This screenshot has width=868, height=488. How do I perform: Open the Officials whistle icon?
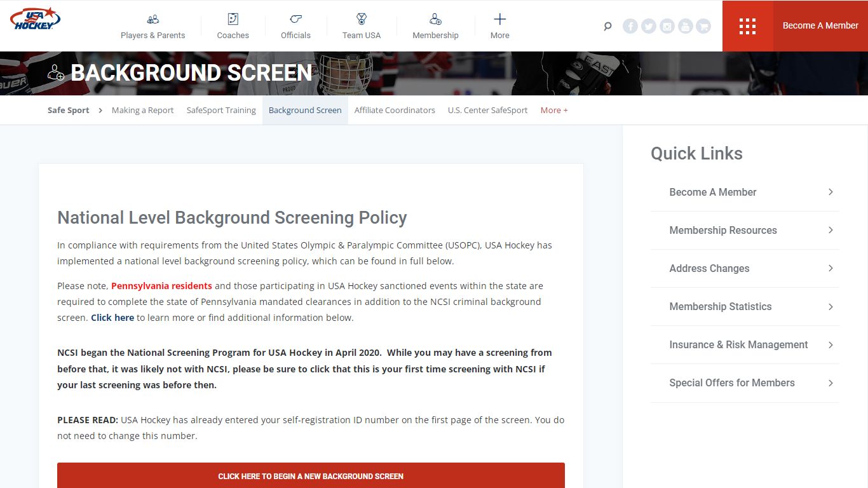[x=295, y=19]
